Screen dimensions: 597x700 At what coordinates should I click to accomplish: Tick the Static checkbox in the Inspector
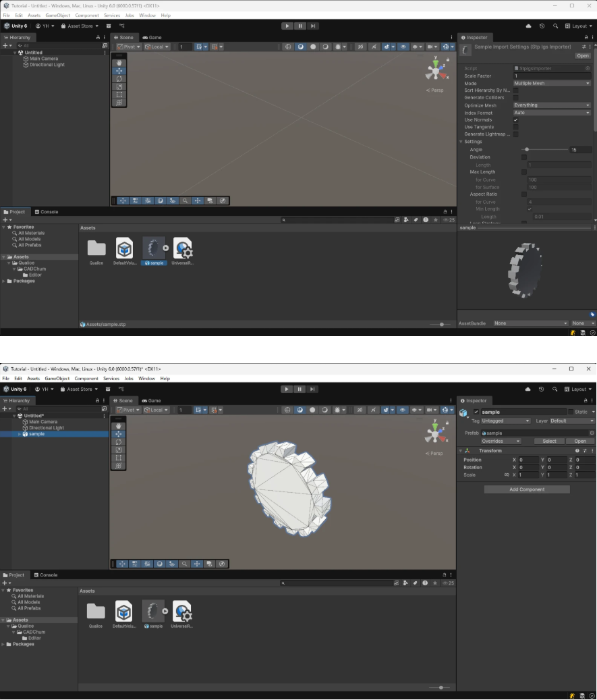tap(571, 412)
